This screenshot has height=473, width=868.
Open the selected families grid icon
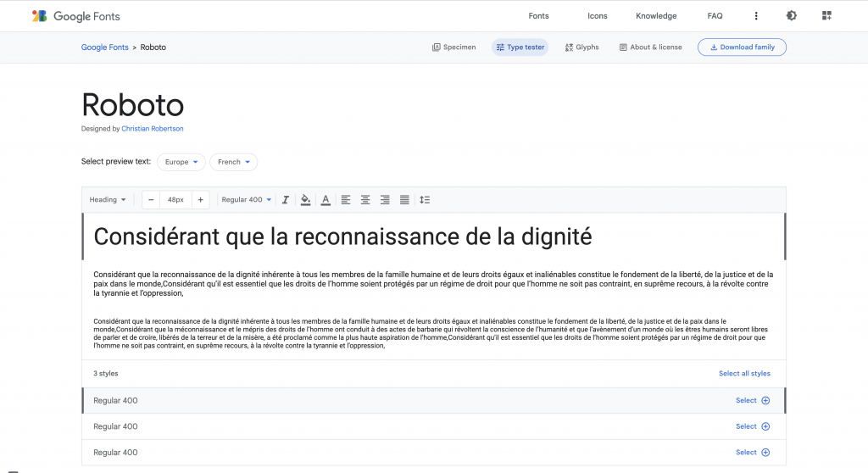(x=826, y=15)
